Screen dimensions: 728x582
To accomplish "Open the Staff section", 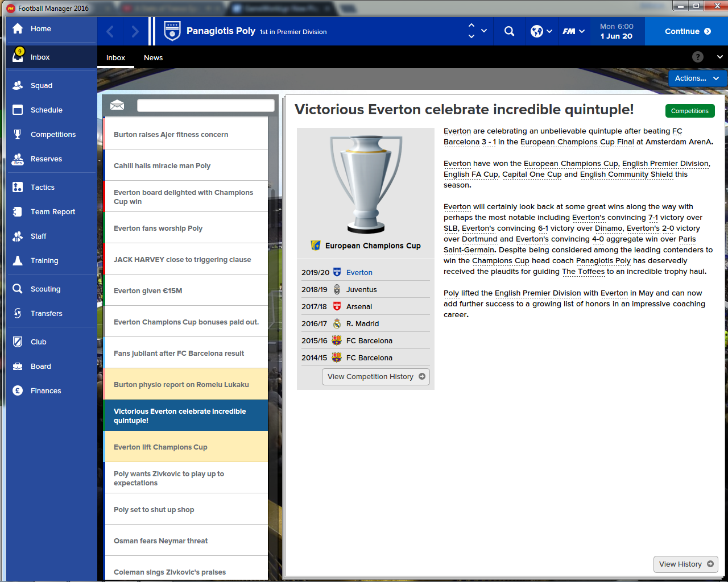I will pos(51,236).
